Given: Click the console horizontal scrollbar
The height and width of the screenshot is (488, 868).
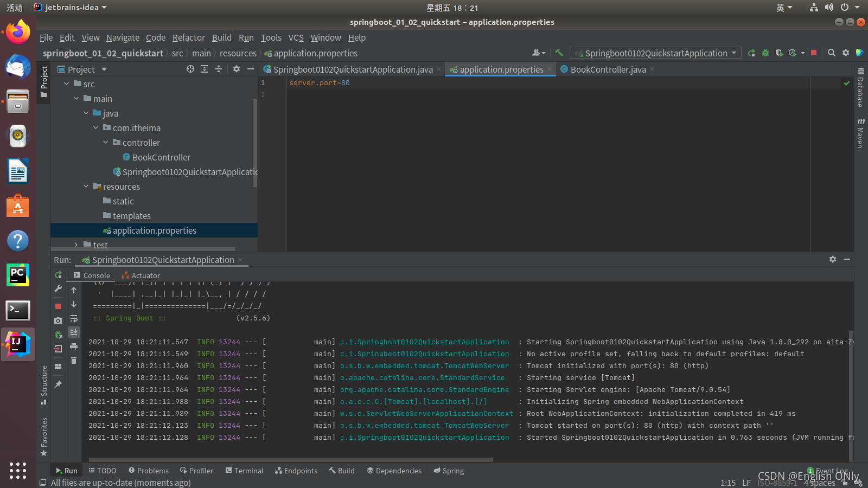Looking at the screenshot, I should point(291,460).
